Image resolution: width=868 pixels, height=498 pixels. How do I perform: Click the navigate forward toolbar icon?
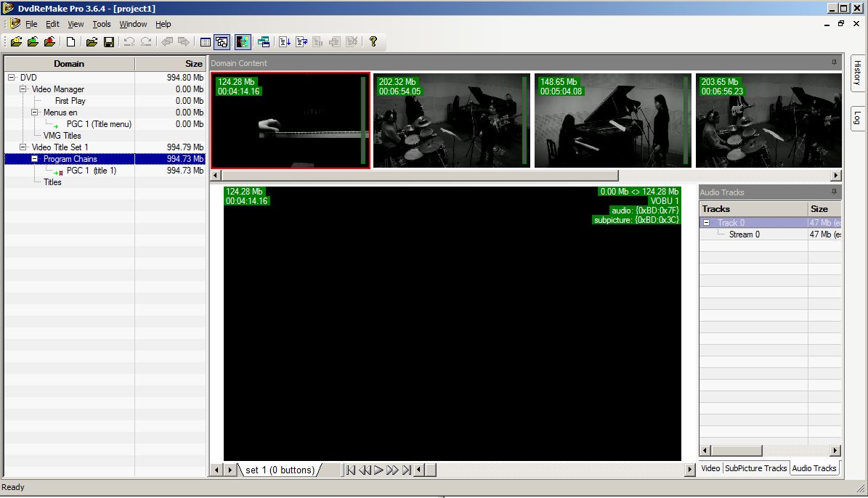point(183,41)
